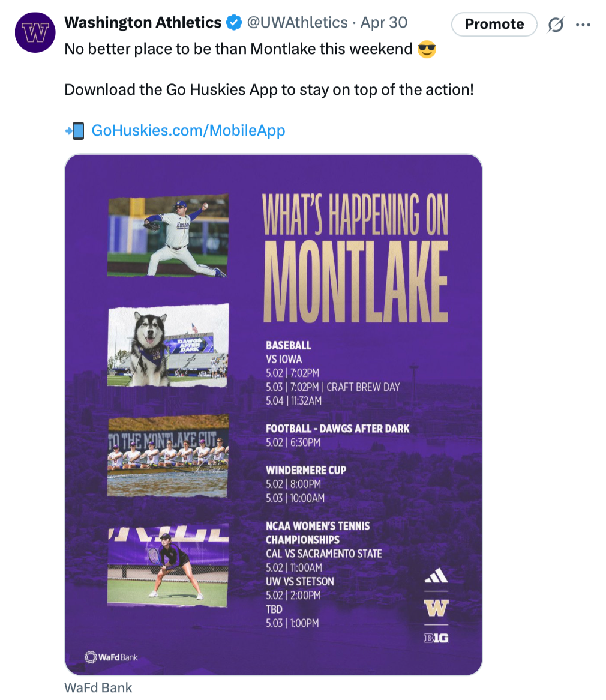Open the GoHuskies.com/MobileApp link
Image resolution: width=606 pixels, height=700 pixels.
coord(188,130)
